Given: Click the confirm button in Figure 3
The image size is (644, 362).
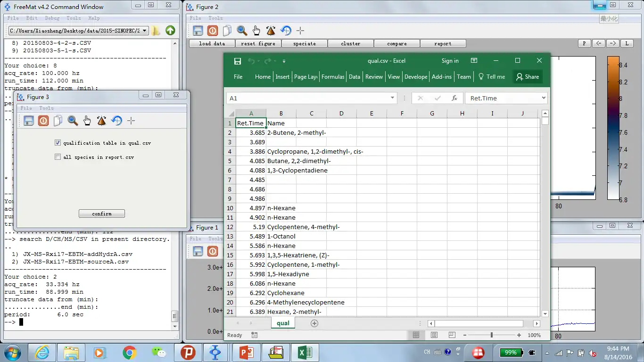Looking at the screenshot, I should [102, 214].
